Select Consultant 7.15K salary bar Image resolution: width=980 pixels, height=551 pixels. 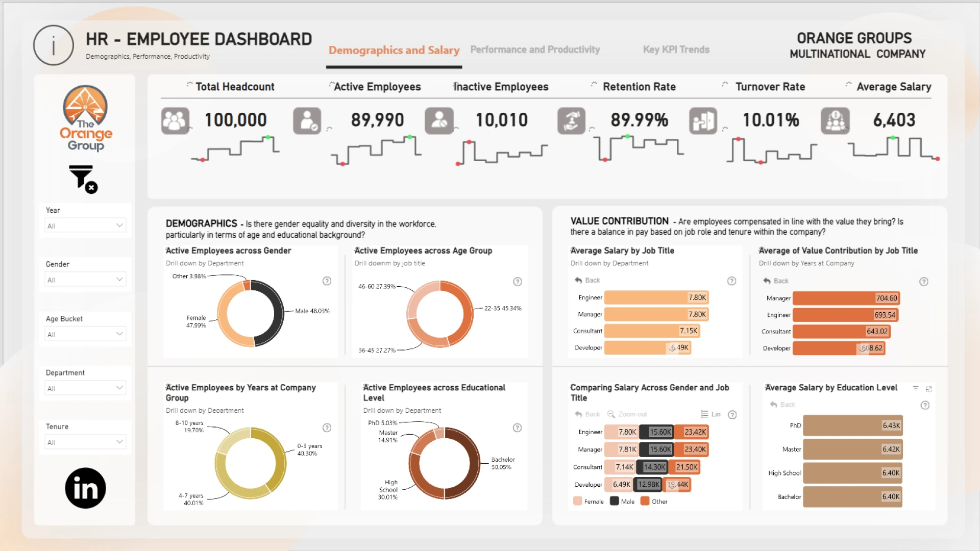tap(652, 331)
